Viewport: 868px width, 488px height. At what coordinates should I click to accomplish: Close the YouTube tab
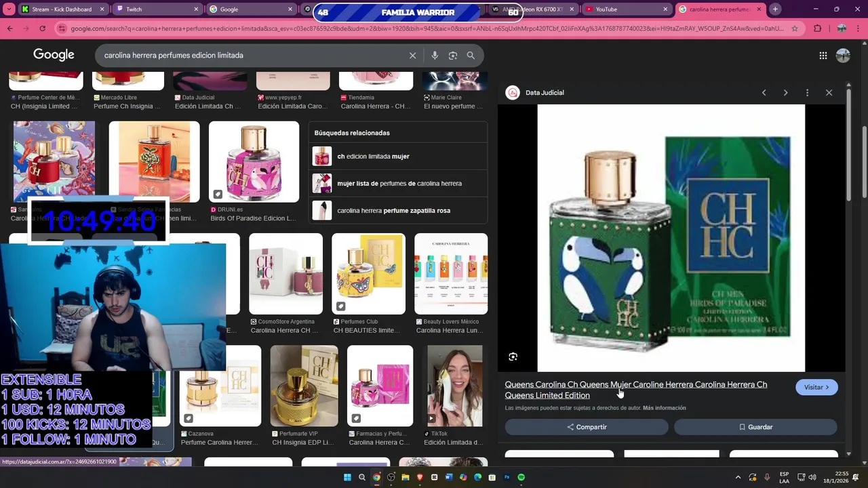[x=665, y=9]
